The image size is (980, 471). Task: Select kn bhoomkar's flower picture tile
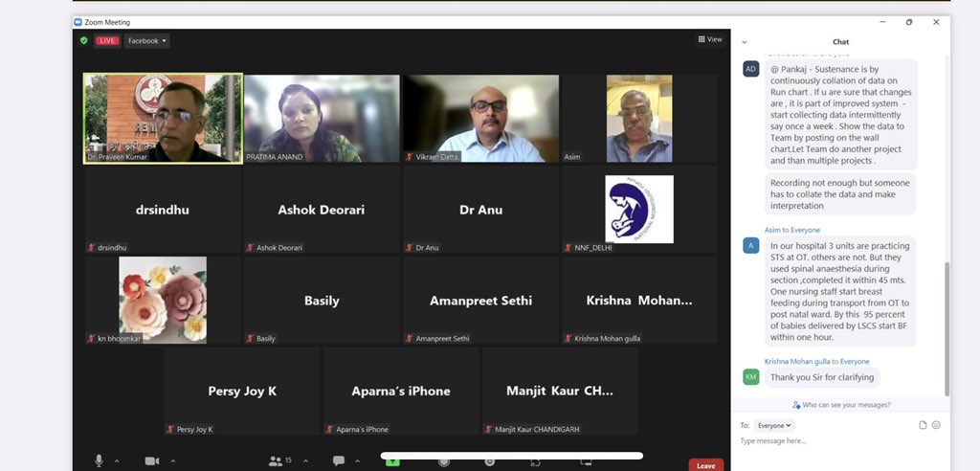[163, 300]
